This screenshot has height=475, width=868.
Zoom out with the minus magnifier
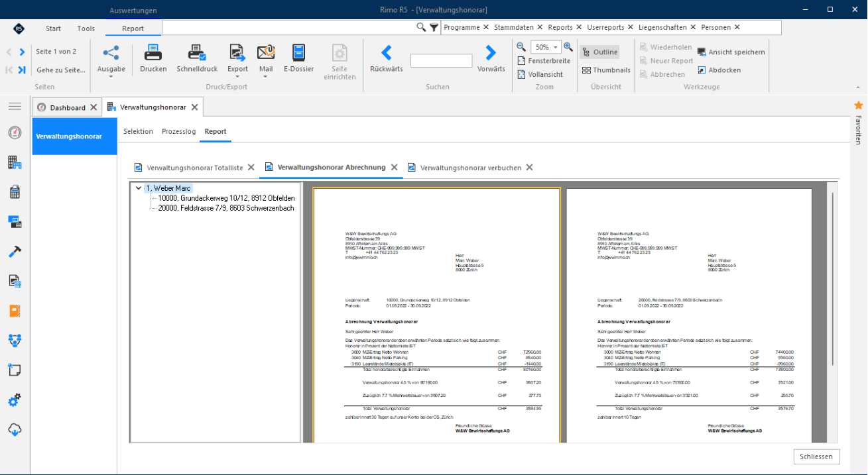(x=521, y=47)
